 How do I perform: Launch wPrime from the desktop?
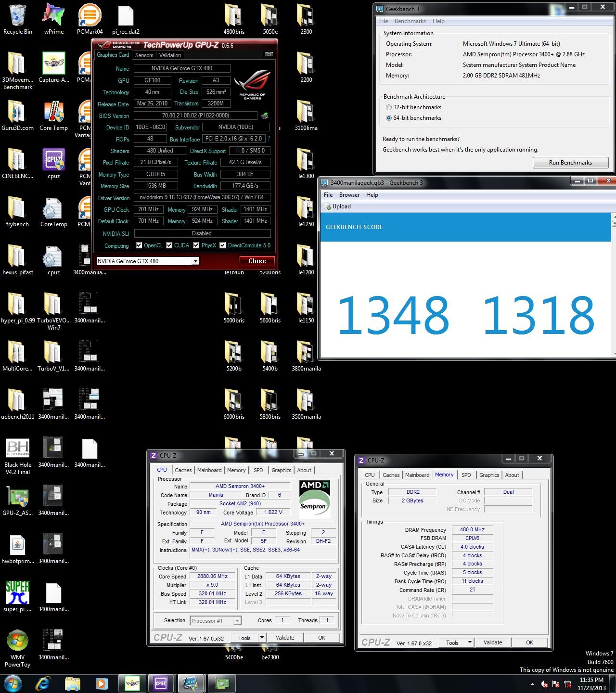pos(53,19)
